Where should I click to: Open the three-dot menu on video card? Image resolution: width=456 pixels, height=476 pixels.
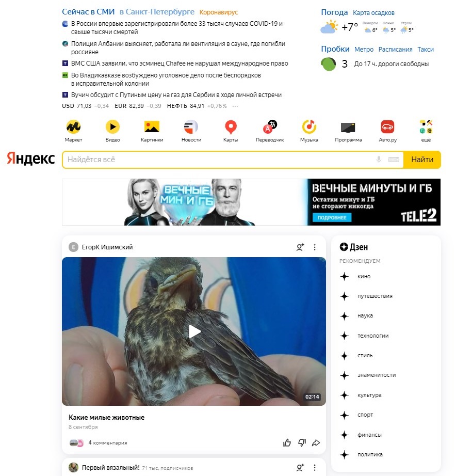click(315, 247)
